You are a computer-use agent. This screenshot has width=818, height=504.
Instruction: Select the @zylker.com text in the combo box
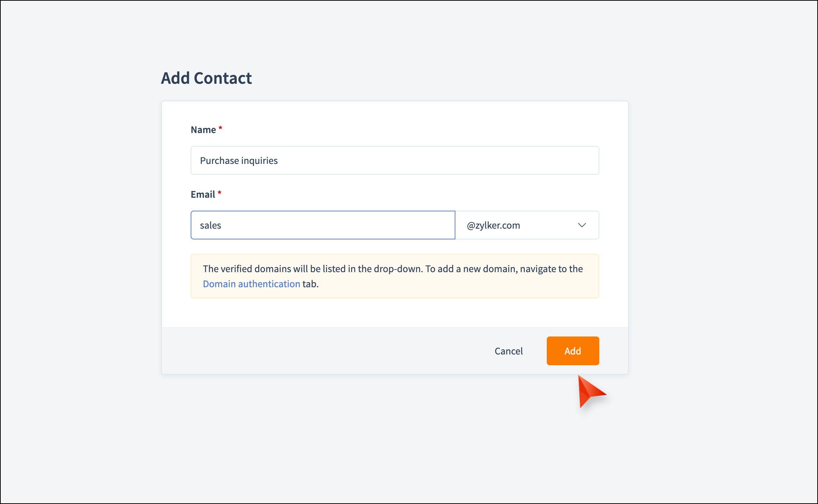coord(493,225)
